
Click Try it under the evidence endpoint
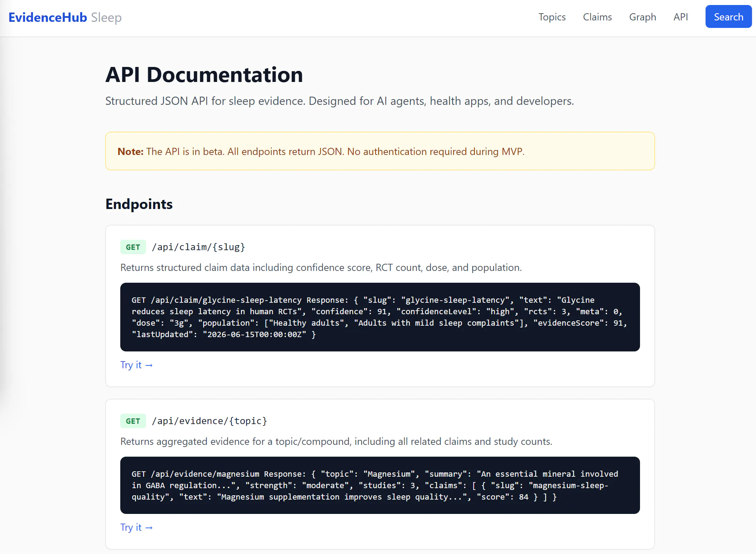(136, 527)
